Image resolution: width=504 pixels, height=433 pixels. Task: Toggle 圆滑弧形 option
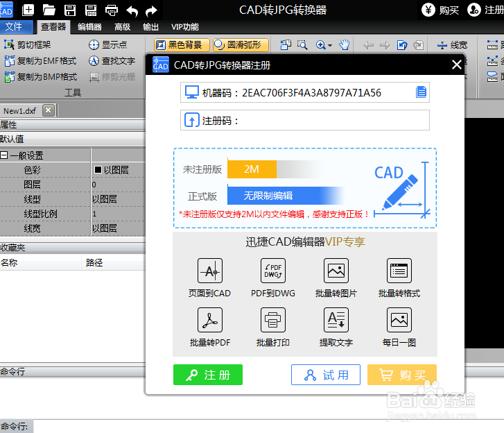241,45
